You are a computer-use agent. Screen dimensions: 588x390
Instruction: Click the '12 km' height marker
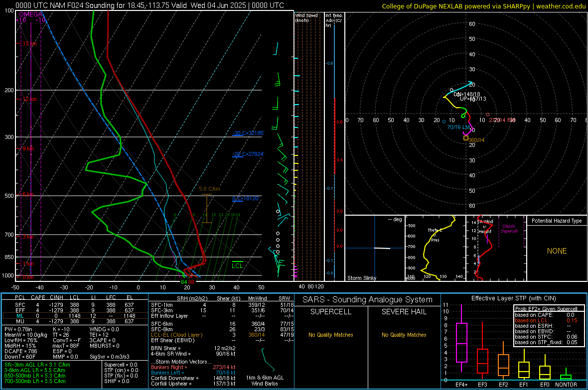(x=29, y=100)
